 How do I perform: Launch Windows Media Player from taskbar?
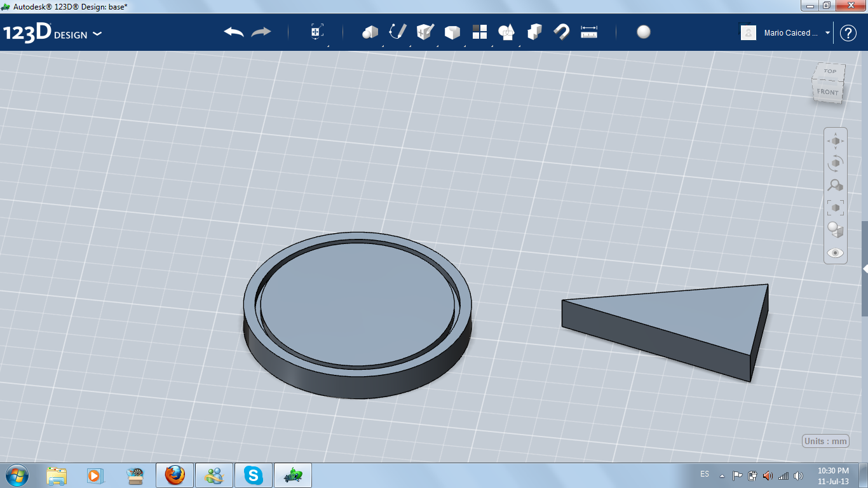95,475
